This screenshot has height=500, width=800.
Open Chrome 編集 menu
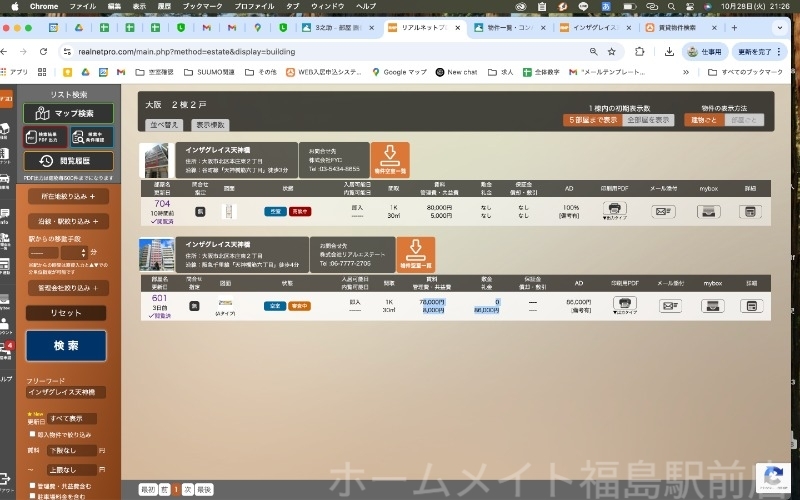pos(114,7)
